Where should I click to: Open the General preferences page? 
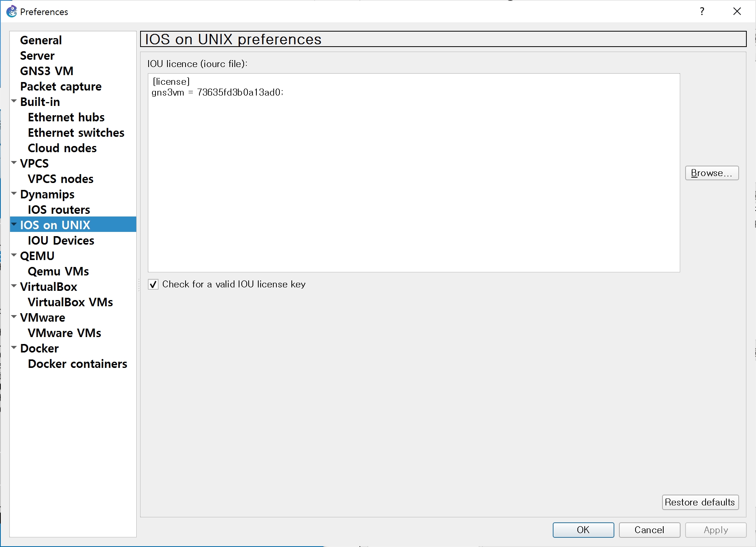click(x=41, y=40)
